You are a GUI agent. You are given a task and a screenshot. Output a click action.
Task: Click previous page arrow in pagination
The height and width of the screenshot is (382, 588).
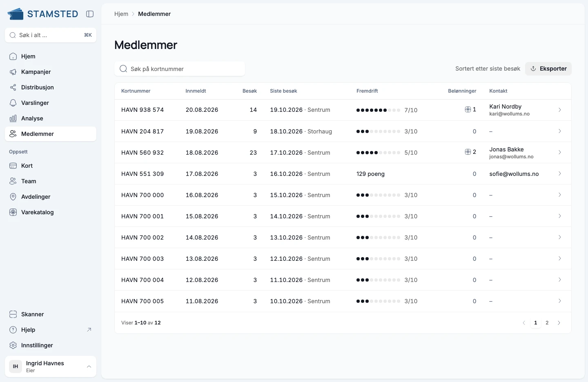tap(524, 323)
